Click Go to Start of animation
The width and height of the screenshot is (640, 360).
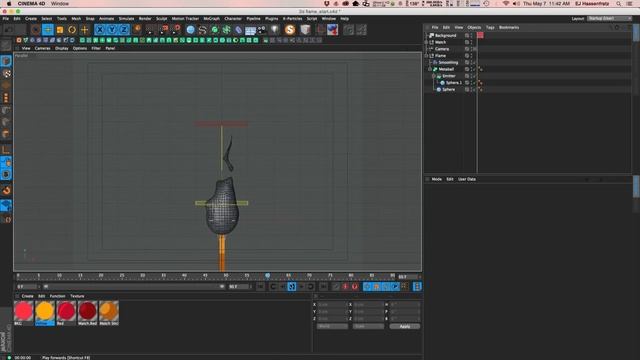click(260, 287)
